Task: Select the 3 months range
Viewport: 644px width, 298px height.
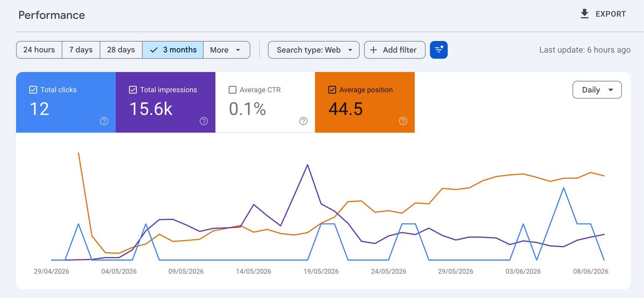Action: (x=173, y=50)
